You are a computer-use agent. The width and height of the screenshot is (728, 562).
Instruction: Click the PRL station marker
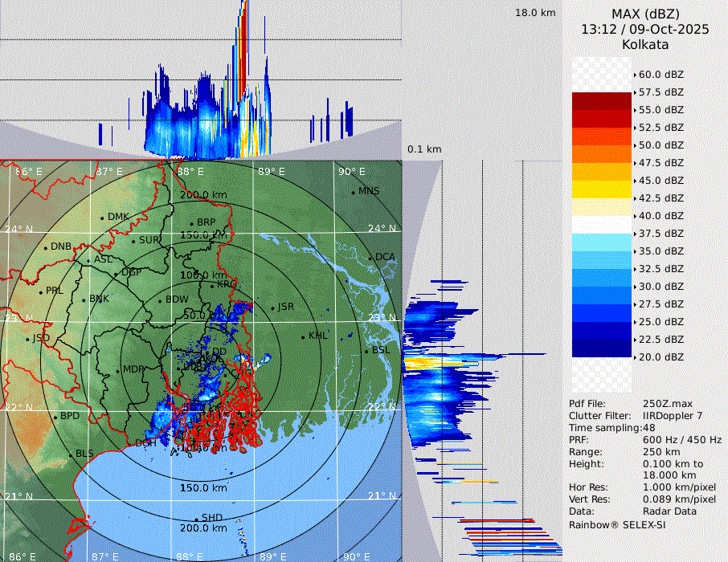40,291
